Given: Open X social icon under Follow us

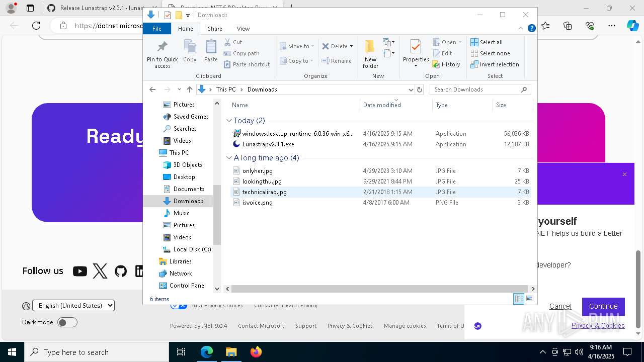Looking at the screenshot, I should tap(100, 271).
